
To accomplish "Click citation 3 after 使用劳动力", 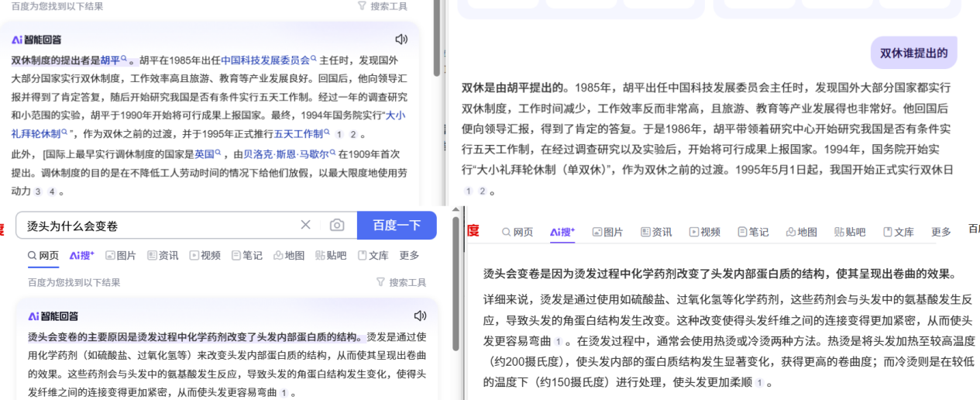I will pos(37,191).
